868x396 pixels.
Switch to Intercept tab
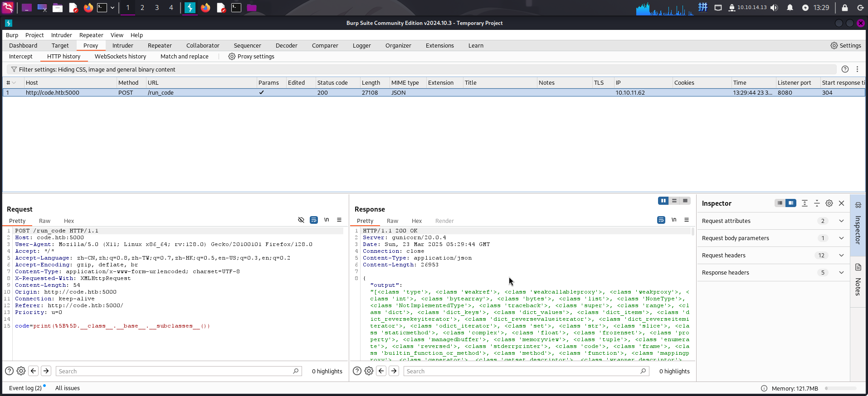21,57
